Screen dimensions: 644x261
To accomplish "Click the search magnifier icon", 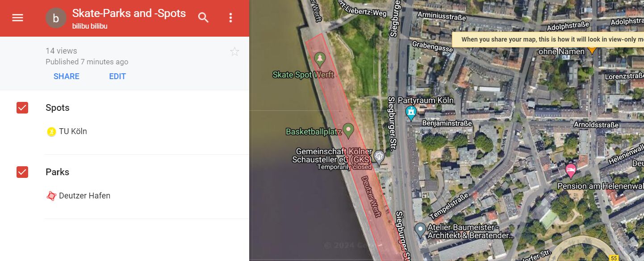I will tap(203, 18).
